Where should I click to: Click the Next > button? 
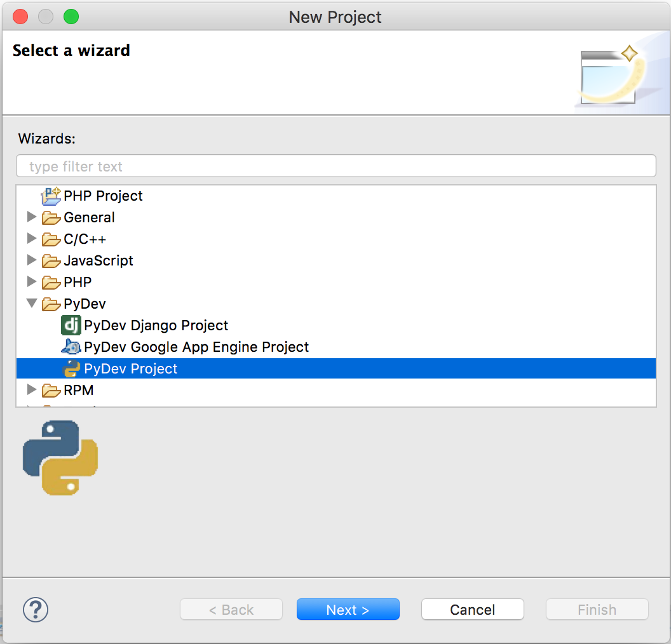(348, 609)
